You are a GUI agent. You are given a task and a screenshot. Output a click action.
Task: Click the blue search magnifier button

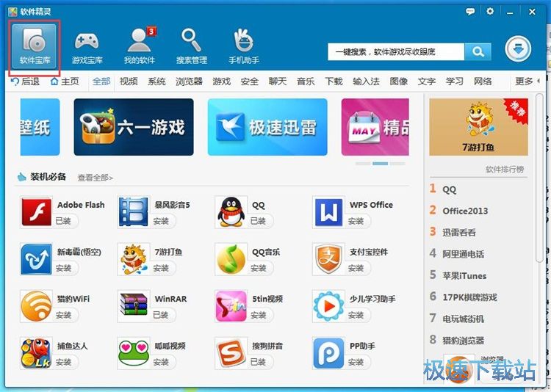pos(478,51)
